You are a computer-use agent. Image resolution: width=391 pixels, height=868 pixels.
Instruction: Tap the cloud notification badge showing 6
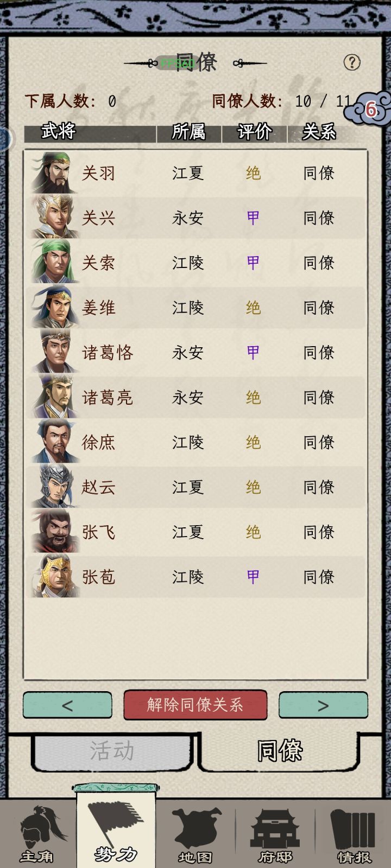370,109
